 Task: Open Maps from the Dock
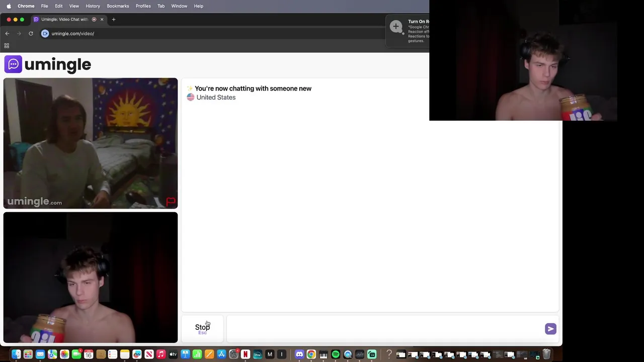click(x=52, y=354)
